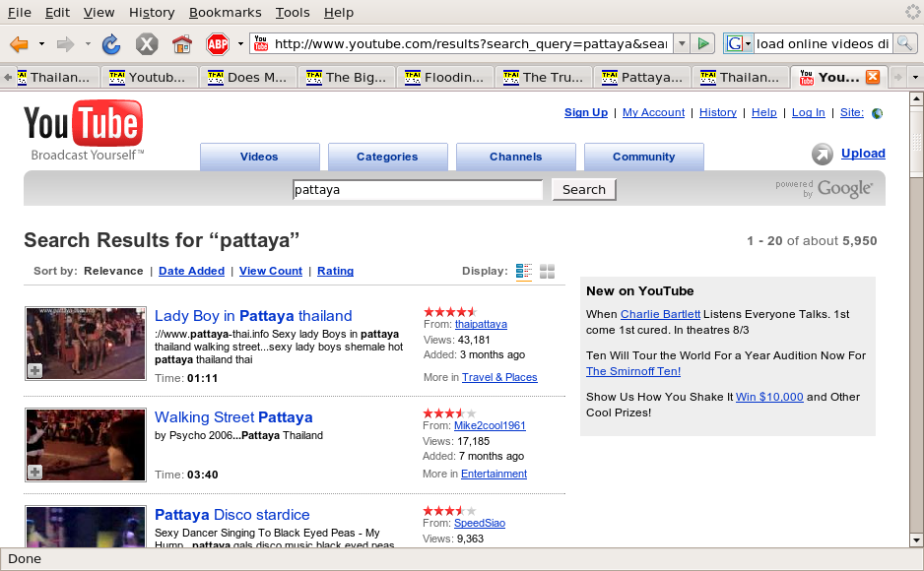Open the Lady Boy in Pattaya thailand title
Image resolution: width=924 pixels, height=571 pixels.
[253, 315]
